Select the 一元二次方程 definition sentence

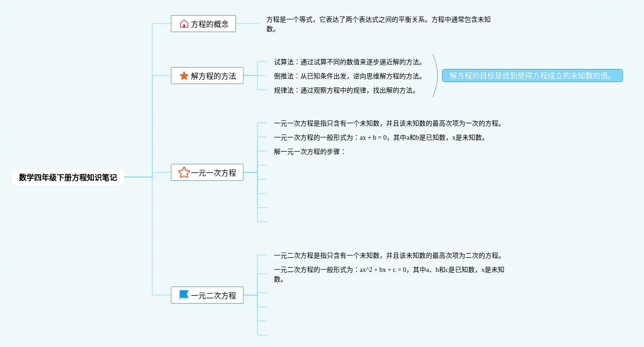tap(388, 255)
